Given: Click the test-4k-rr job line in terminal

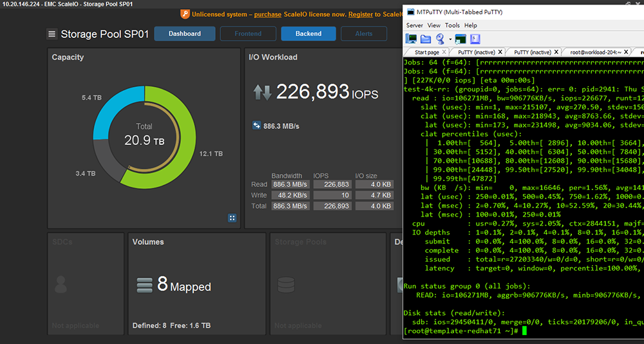Looking at the screenshot, I should pos(524,89).
